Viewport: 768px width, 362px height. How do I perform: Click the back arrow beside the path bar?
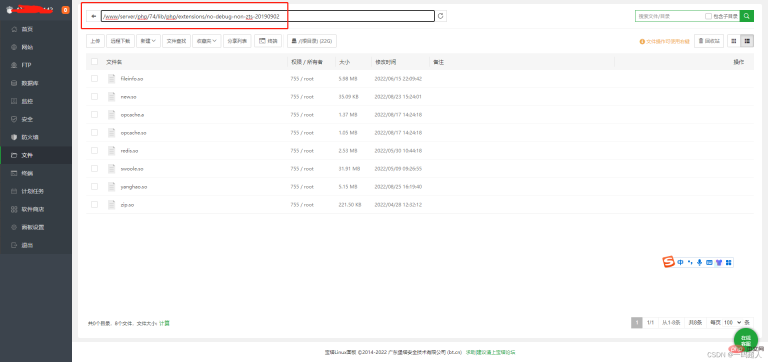click(94, 16)
